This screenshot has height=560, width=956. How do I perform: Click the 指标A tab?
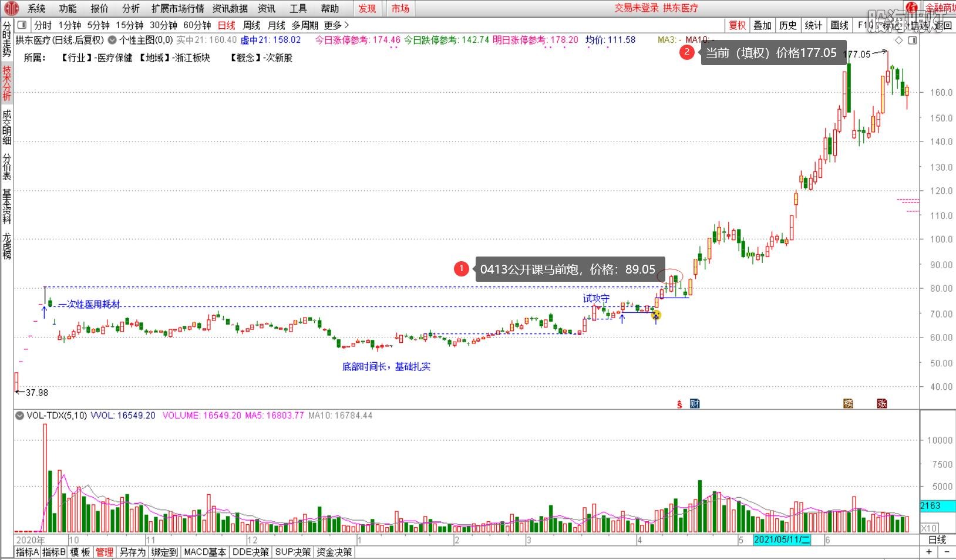pyautogui.click(x=27, y=552)
